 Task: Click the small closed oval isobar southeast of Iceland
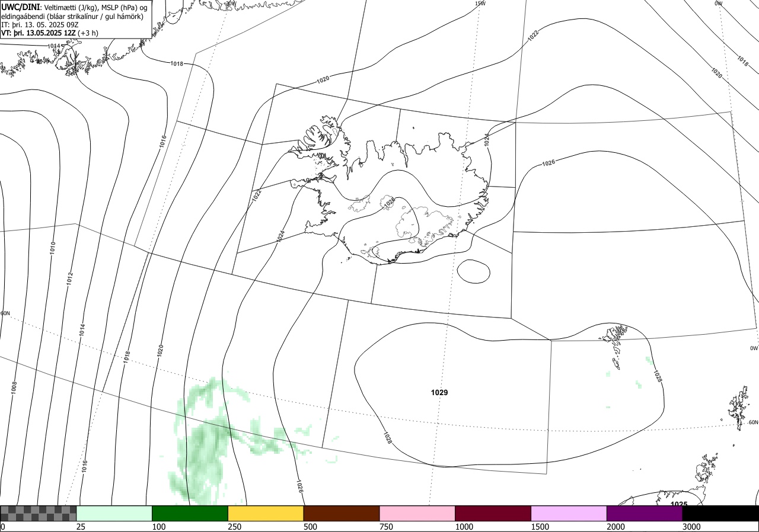474,272
